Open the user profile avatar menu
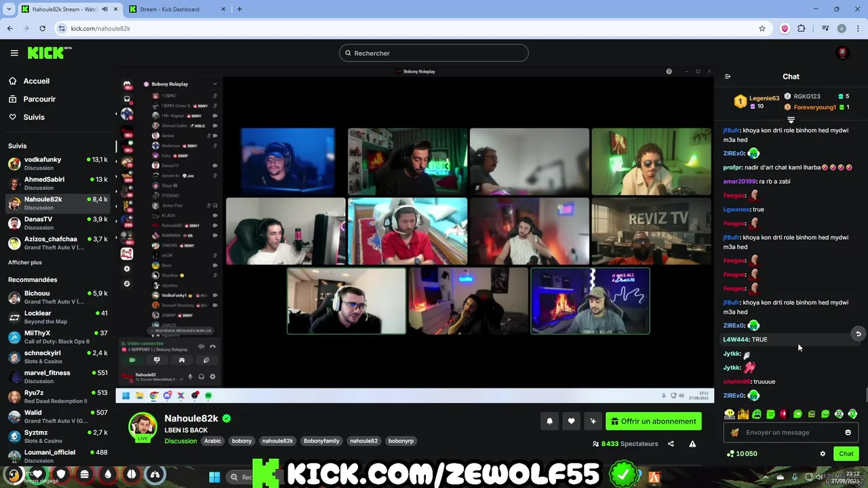Screen dimensions: 868x488 pos(843,53)
